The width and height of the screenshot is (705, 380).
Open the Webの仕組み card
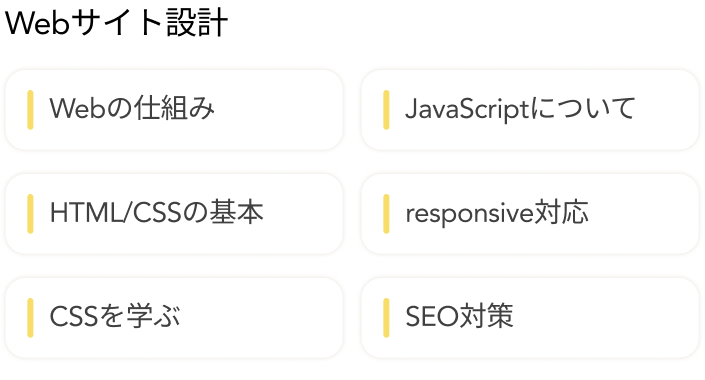pyautogui.click(x=174, y=110)
